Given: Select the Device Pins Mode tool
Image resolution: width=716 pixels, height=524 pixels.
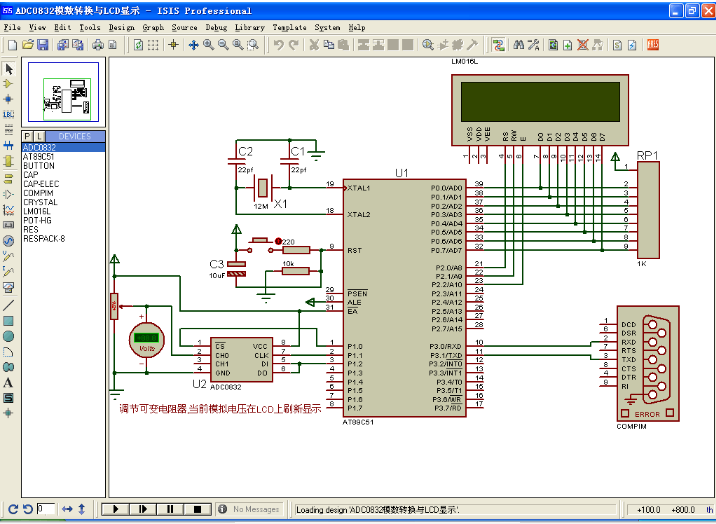Looking at the screenshot, I should coord(8,194).
